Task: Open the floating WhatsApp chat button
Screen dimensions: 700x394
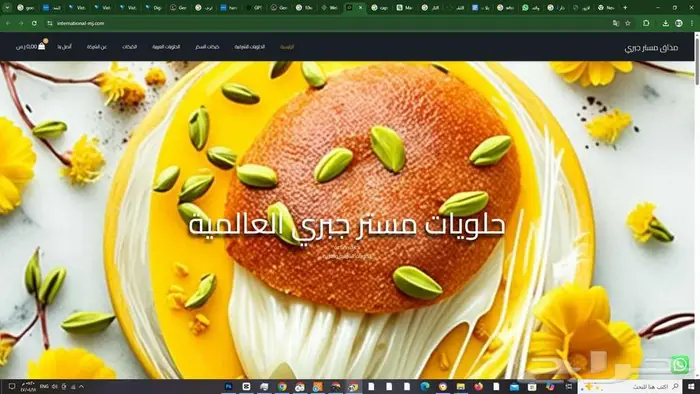Action: pos(679,365)
